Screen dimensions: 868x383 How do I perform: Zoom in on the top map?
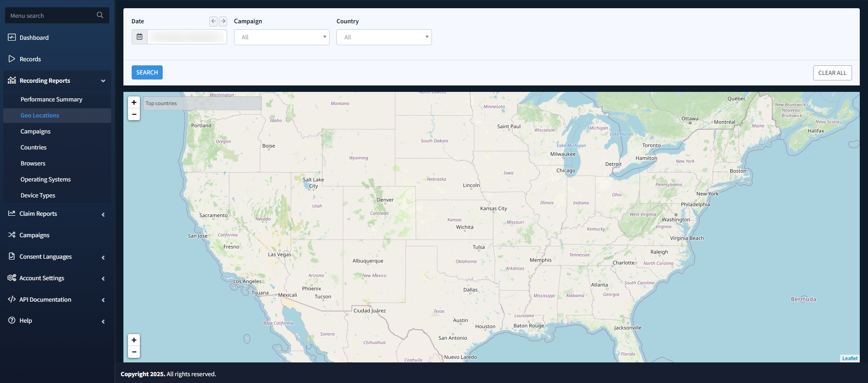coord(134,102)
